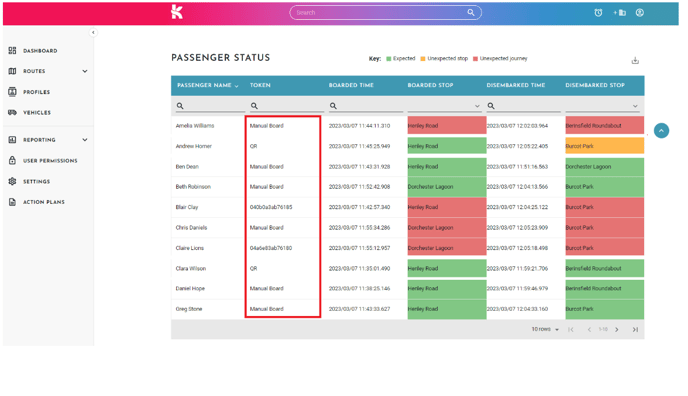
Task: Go to next page of table rows
Action: click(x=617, y=329)
